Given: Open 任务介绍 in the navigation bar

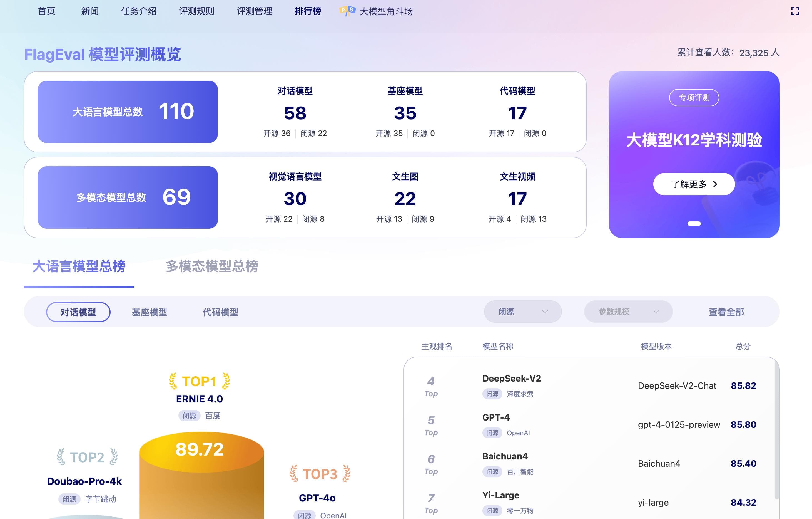Looking at the screenshot, I should pos(139,11).
